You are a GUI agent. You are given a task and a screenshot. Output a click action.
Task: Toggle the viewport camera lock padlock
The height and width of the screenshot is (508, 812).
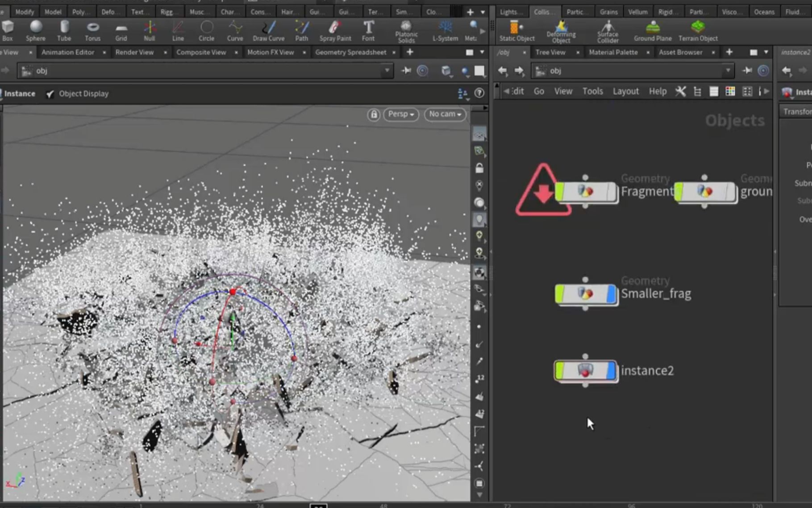pyautogui.click(x=373, y=114)
